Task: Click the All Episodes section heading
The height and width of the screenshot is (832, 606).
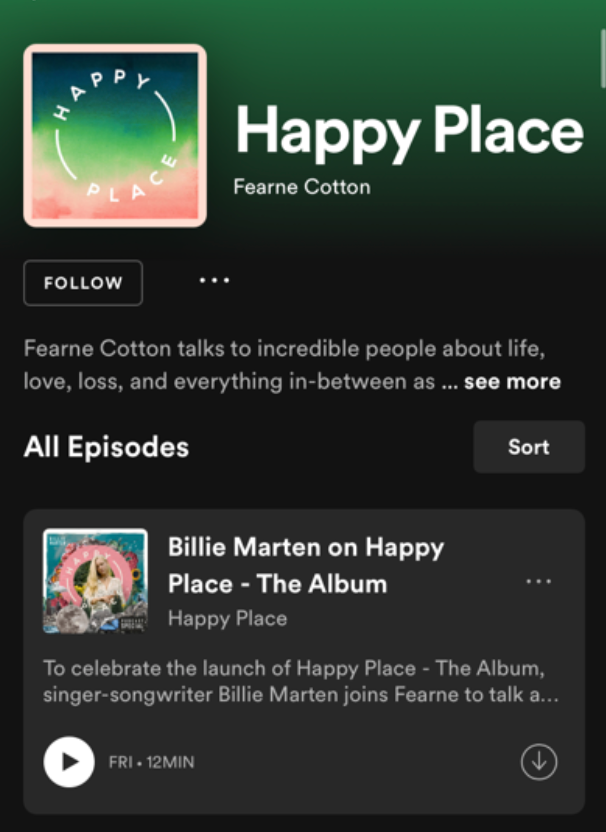Action: 107,447
